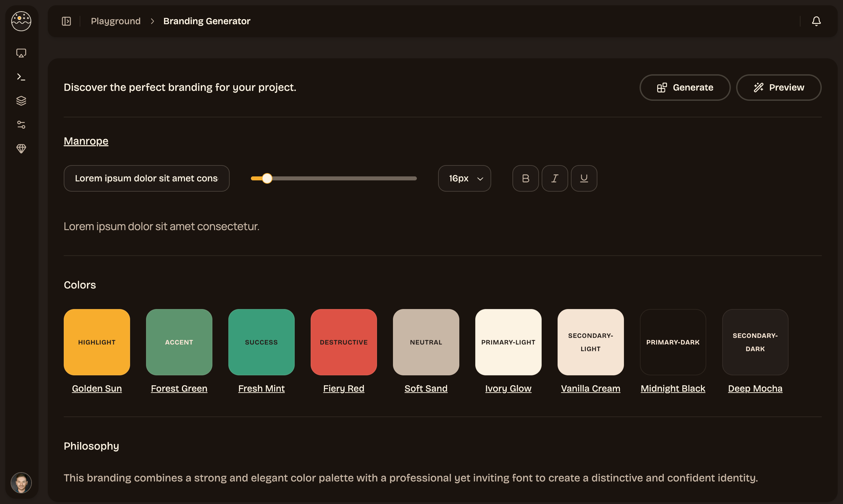Click the Branding Generator breadcrumb
Screen dimensions: 843x504
pos(207,21)
